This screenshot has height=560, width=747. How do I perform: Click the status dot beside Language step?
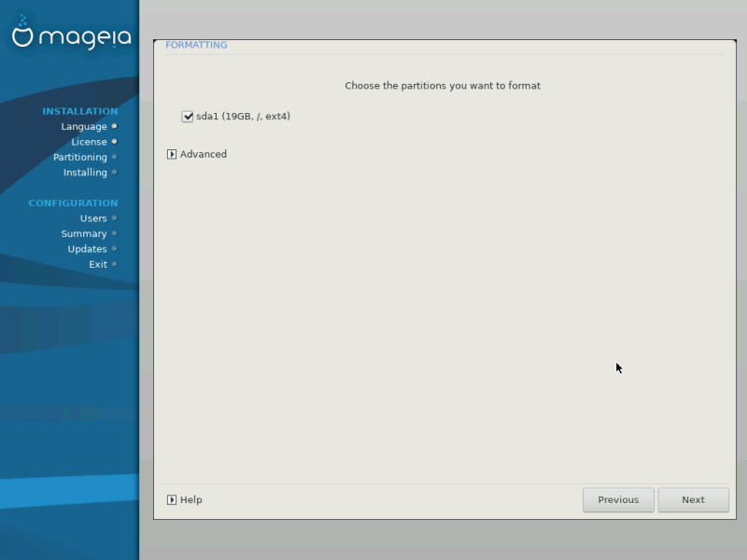tap(114, 126)
